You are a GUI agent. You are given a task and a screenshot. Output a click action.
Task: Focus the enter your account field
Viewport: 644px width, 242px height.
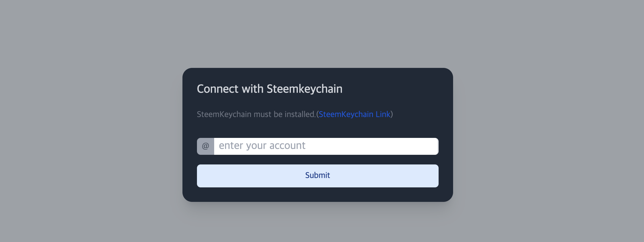326,146
